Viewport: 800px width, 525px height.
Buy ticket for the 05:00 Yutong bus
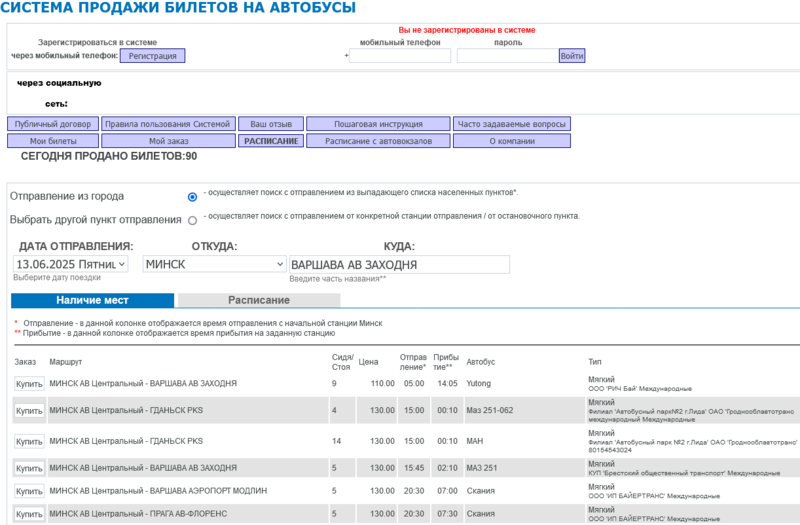coord(28,383)
